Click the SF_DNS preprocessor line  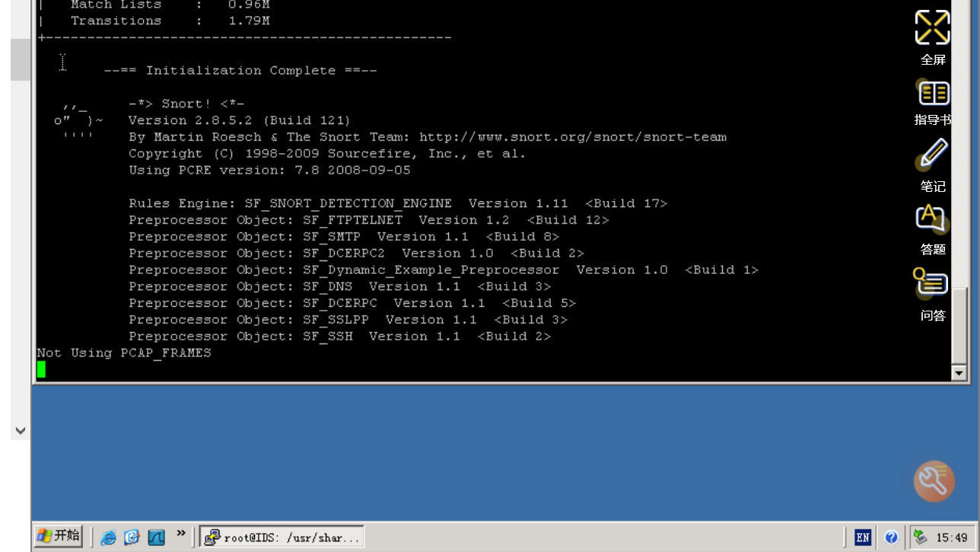(x=340, y=286)
